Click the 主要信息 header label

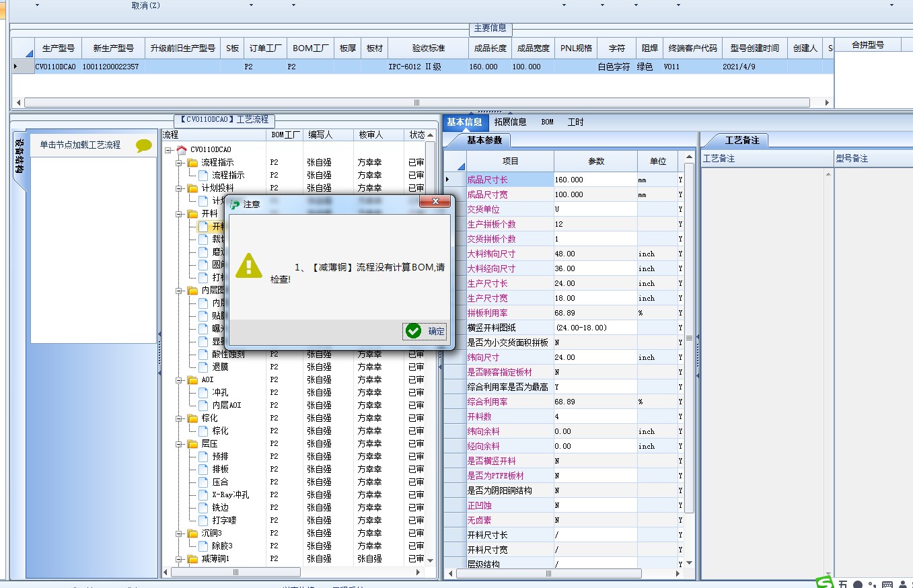click(x=490, y=28)
